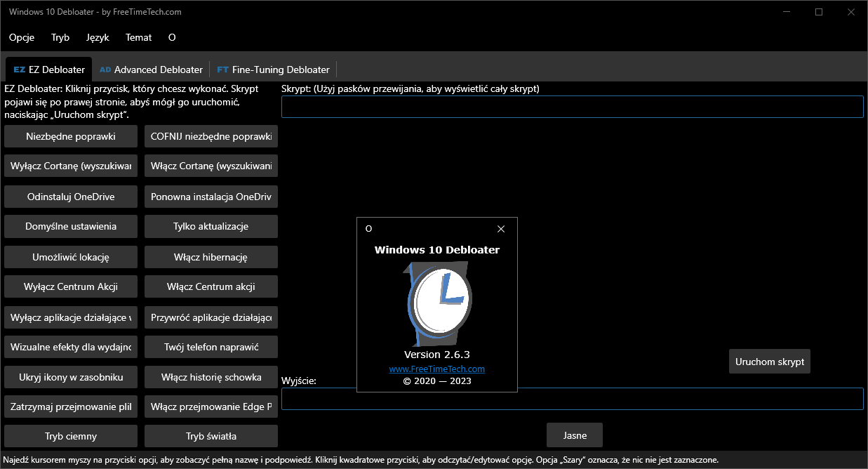
Task: Select Tylko aktualizacje button
Action: pos(211,226)
